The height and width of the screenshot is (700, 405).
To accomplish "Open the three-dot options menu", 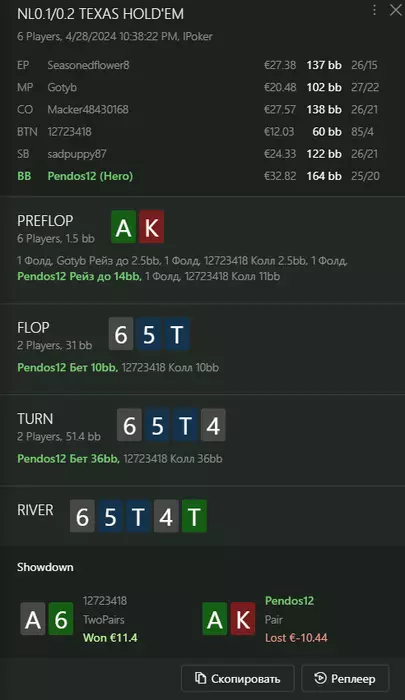I will [x=374, y=10].
